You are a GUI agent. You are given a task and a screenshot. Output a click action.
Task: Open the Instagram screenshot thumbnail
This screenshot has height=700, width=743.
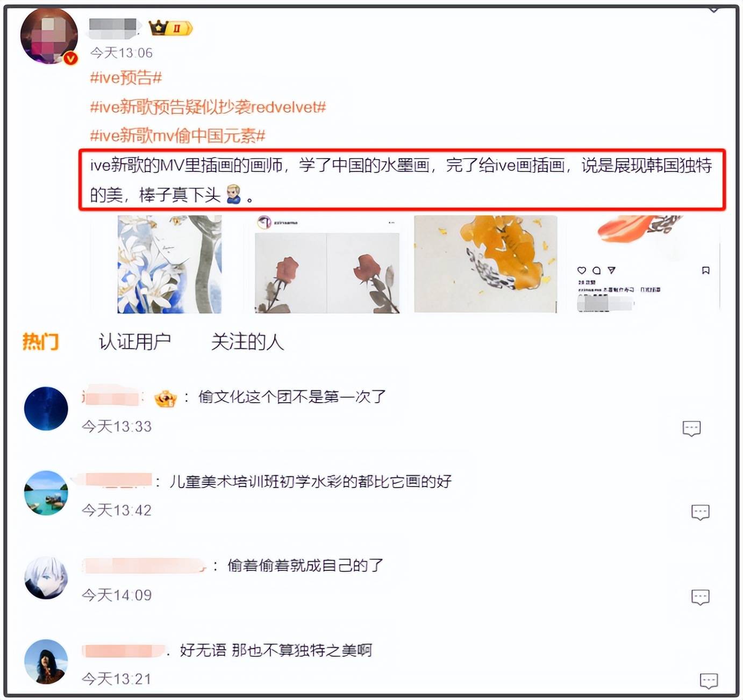[x=645, y=264]
